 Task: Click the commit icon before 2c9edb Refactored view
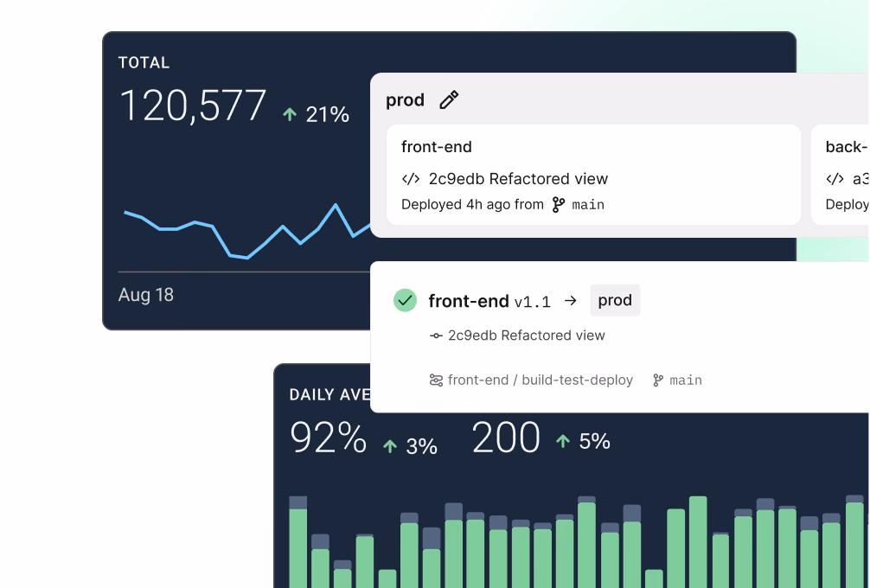(437, 336)
